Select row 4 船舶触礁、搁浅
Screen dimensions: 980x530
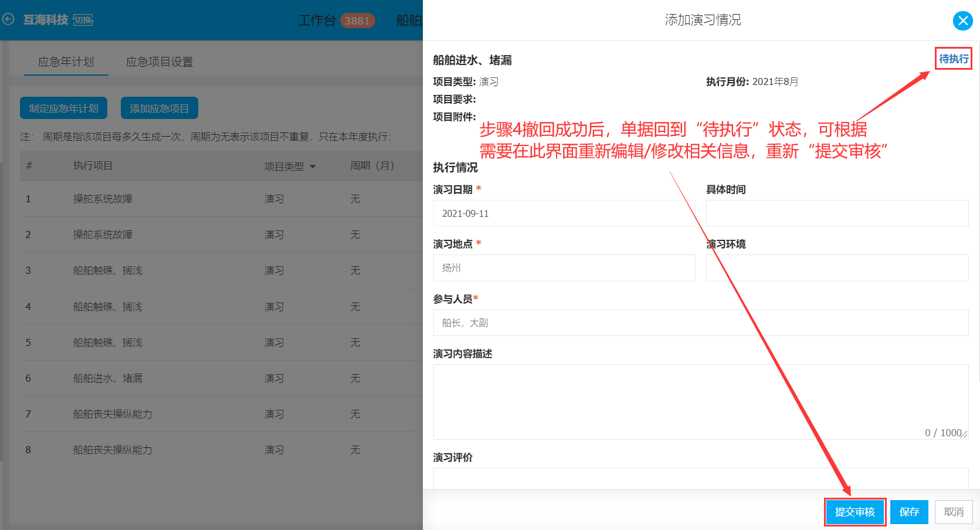[221, 307]
